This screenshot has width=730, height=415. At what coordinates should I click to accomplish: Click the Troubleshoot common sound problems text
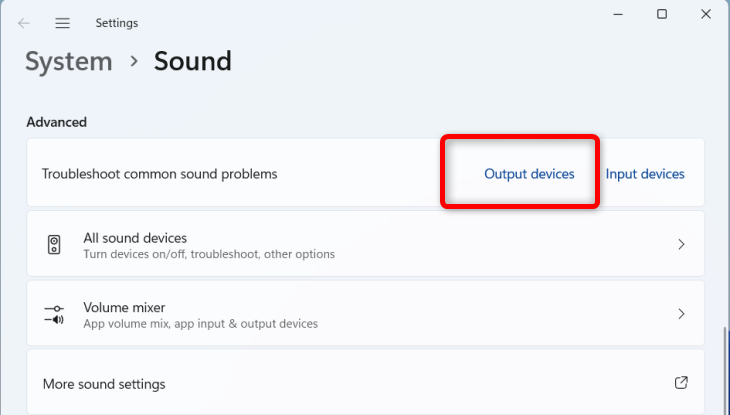159,174
